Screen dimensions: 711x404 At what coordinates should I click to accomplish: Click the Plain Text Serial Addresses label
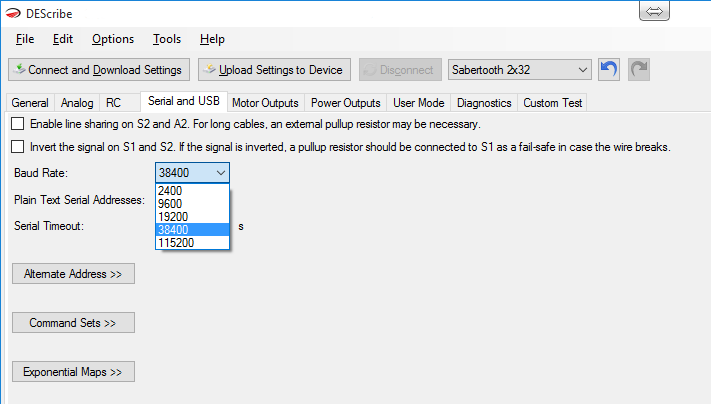point(79,200)
